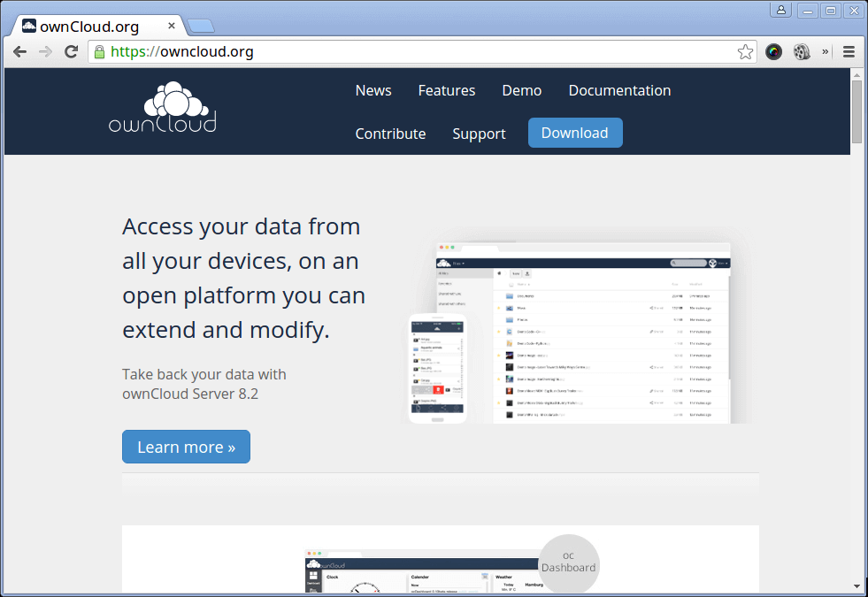This screenshot has width=868, height=597.
Task: Click the oc Dashboard circle badge
Action: (x=569, y=563)
